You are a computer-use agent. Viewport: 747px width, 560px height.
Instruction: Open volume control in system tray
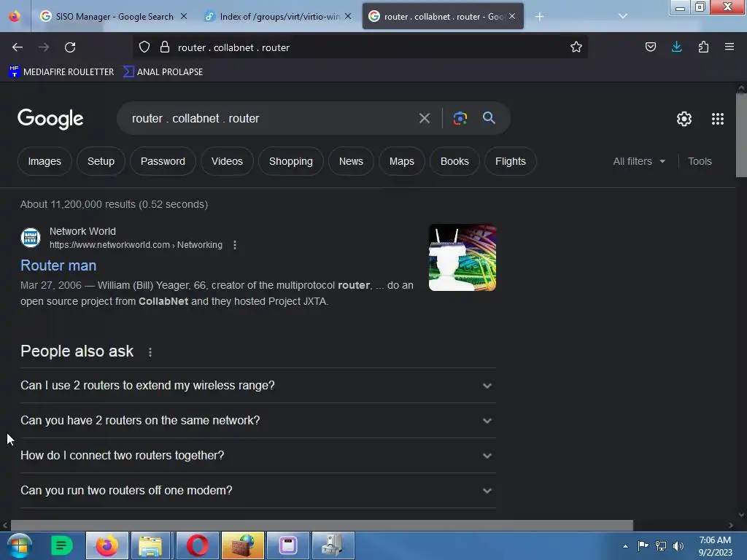678,546
